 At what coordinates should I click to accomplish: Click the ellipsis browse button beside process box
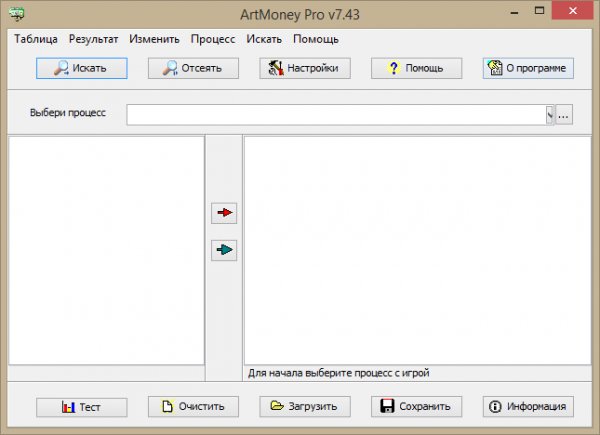point(564,115)
